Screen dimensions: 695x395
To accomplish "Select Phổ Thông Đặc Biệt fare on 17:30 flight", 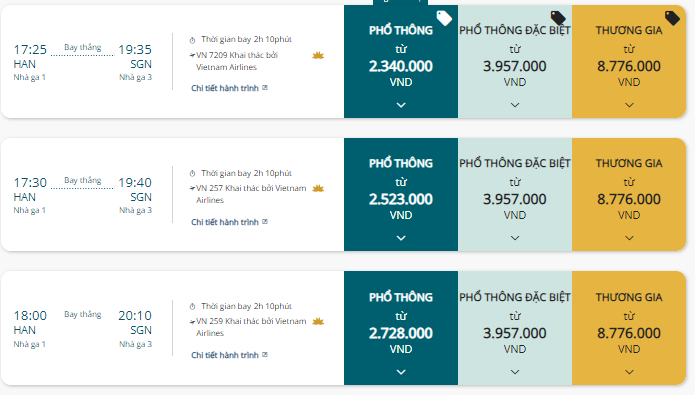I will [515, 195].
